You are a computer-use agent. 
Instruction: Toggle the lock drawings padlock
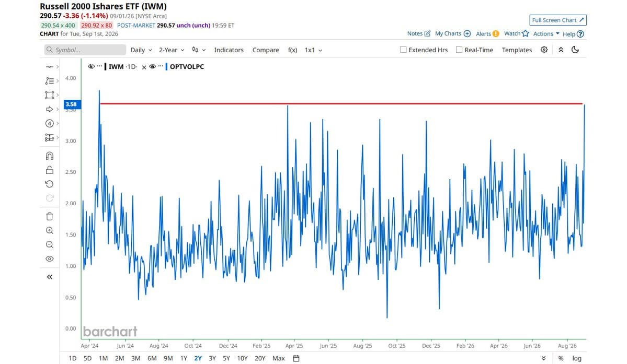[50, 170]
